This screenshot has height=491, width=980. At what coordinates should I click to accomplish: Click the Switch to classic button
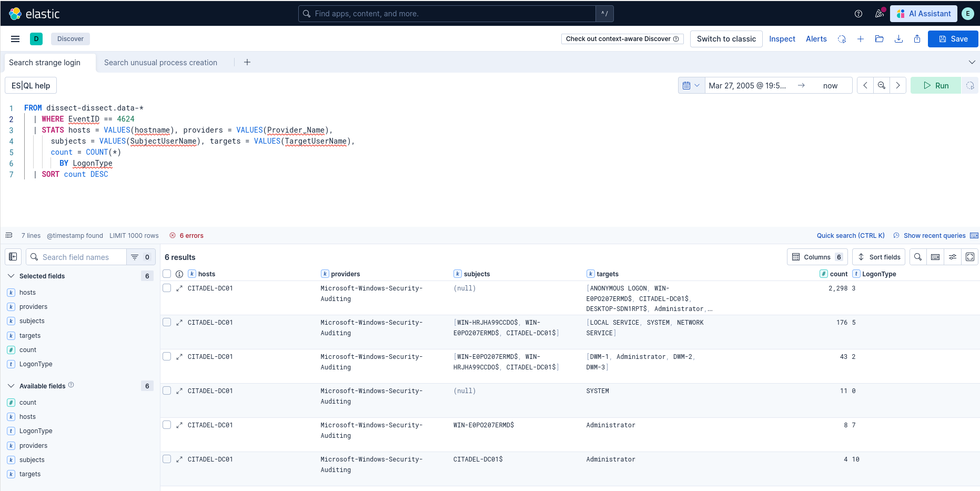[726, 39]
